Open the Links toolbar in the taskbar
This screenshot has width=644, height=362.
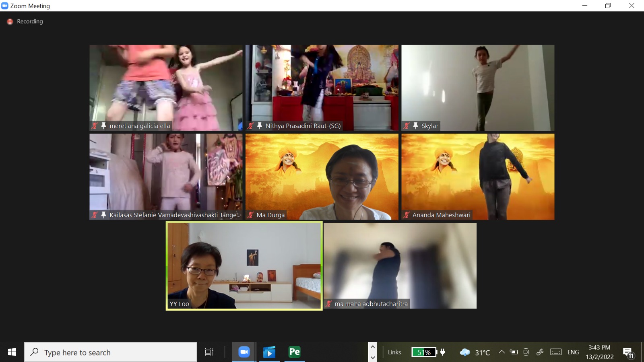click(394, 352)
